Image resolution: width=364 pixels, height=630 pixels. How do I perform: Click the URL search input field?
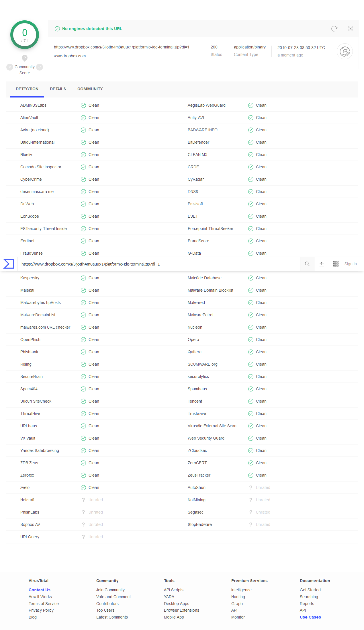[159, 264]
